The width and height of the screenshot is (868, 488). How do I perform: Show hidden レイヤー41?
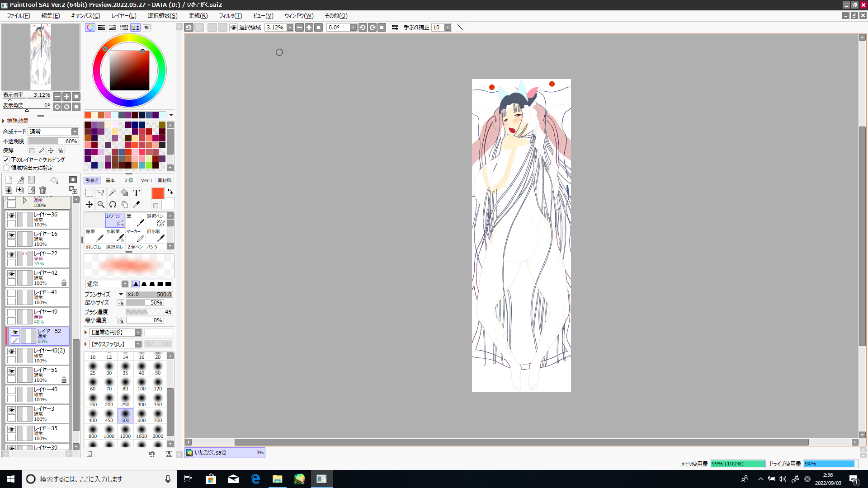click(x=11, y=294)
